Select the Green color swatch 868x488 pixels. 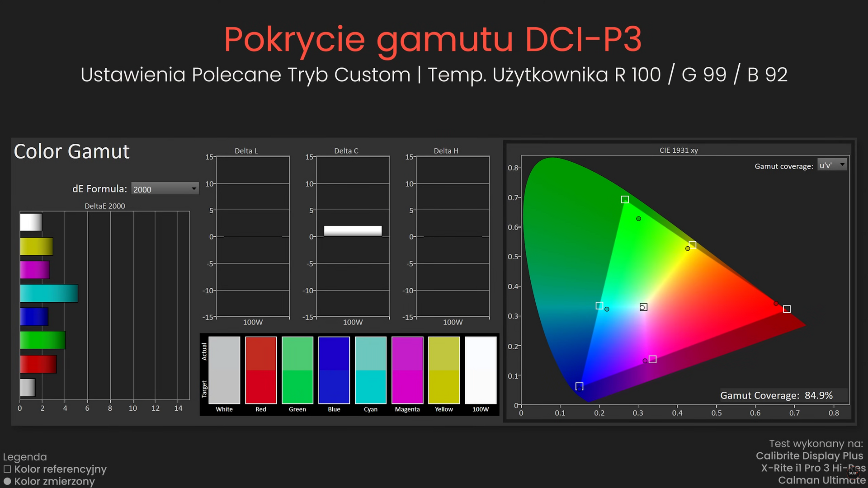tap(297, 370)
